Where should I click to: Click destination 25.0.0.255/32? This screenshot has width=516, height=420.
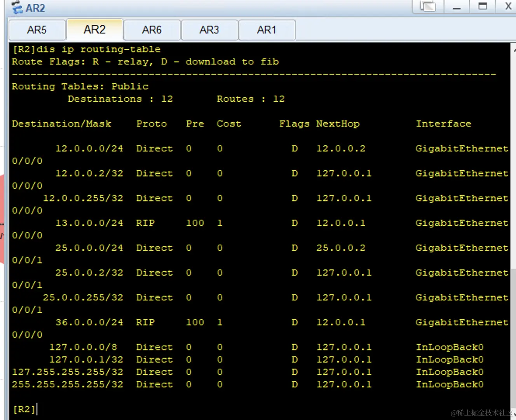pyautogui.click(x=83, y=297)
